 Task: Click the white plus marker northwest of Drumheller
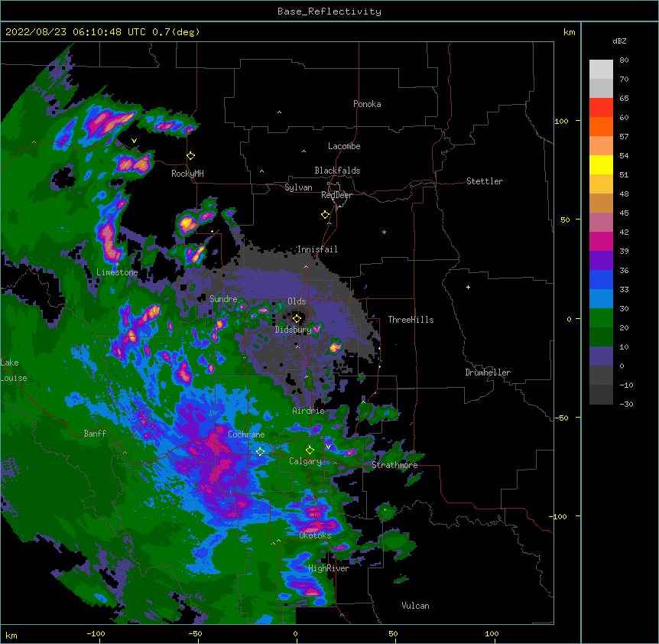pos(468,287)
